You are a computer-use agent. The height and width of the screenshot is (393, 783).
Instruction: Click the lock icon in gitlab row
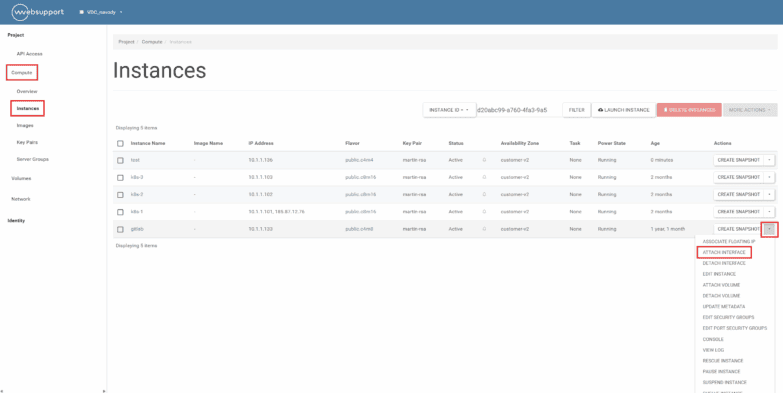click(x=484, y=229)
